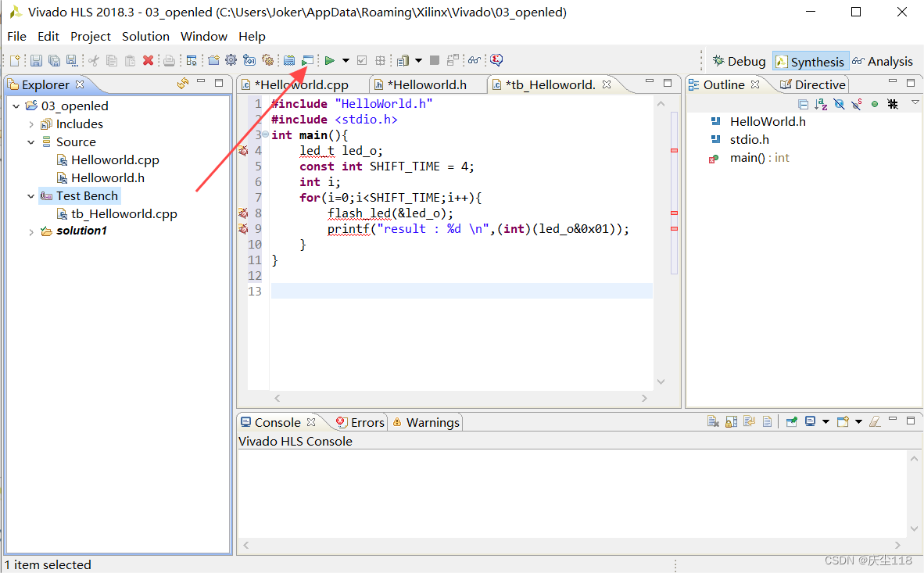Viewport: 924px width, 573px height.
Task: Expand the Includes folder
Action: pos(31,124)
